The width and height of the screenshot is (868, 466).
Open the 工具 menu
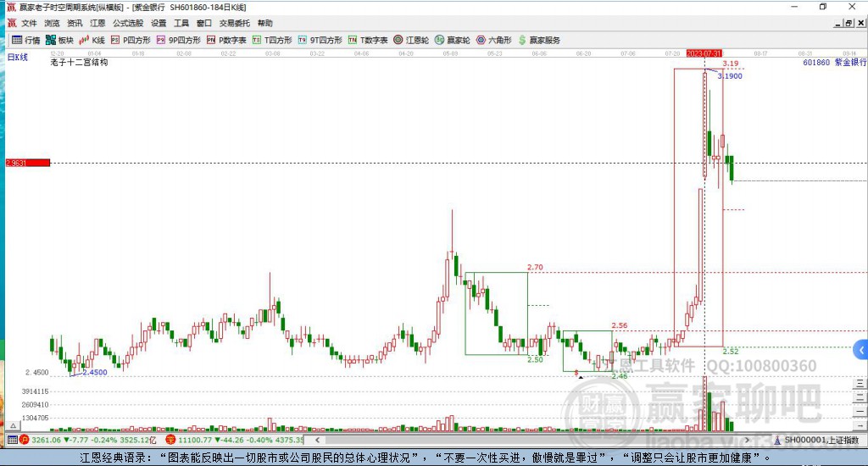click(181, 23)
